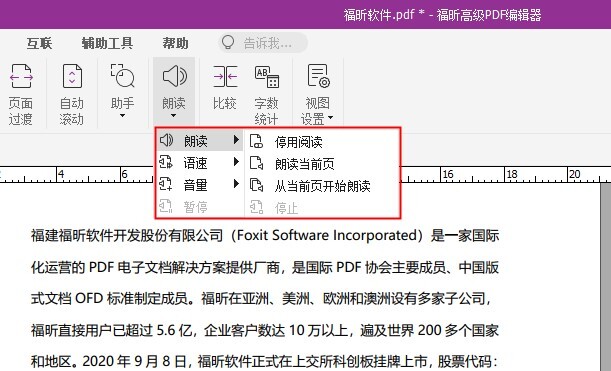Open the 帮助 ribbon tab
Image resolution: width=611 pixels, height=371 pixels.
(175, 43)
